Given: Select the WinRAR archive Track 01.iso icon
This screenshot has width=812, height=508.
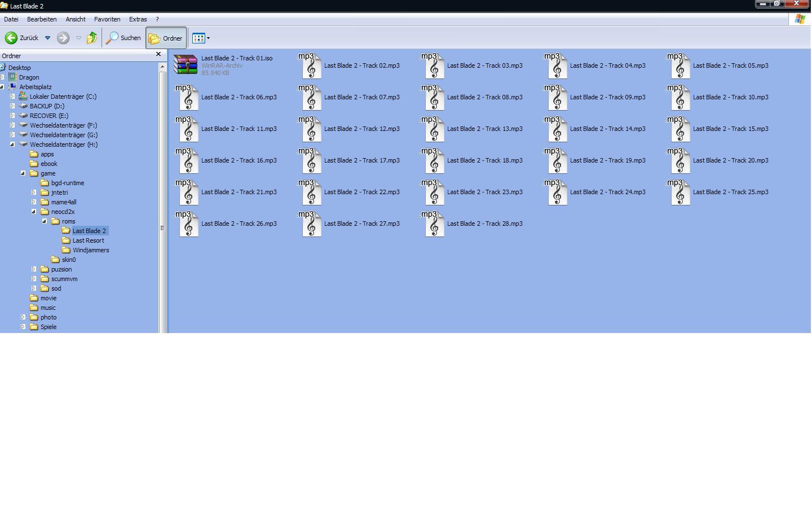Looking at the screenshot, I should 186,65.
